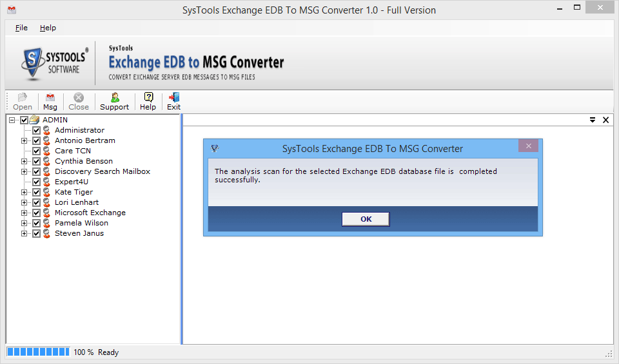This screenshot has width=619, height=364.
Task: Select the Kate Tiger mailbox name
Action: click(74, 192)
